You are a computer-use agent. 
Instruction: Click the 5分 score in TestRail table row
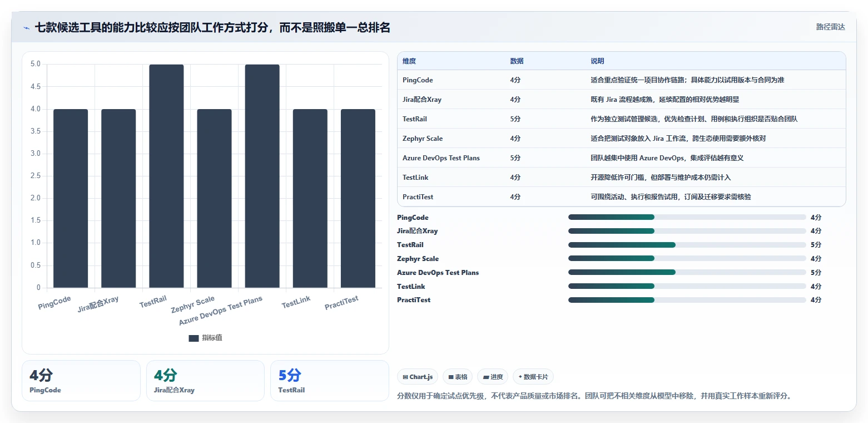point(515,119)
